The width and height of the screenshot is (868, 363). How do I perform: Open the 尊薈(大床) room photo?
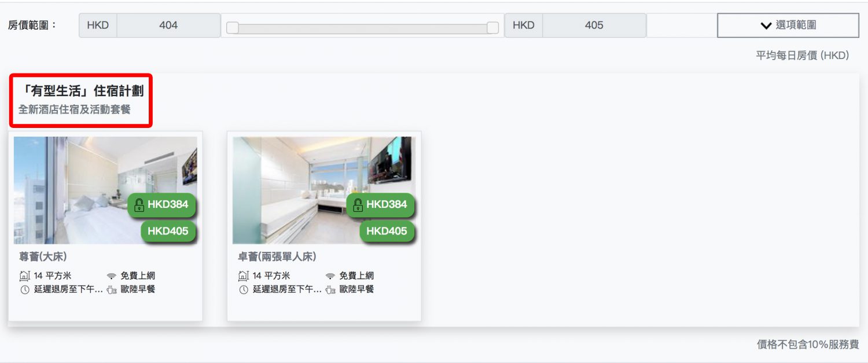105,190
